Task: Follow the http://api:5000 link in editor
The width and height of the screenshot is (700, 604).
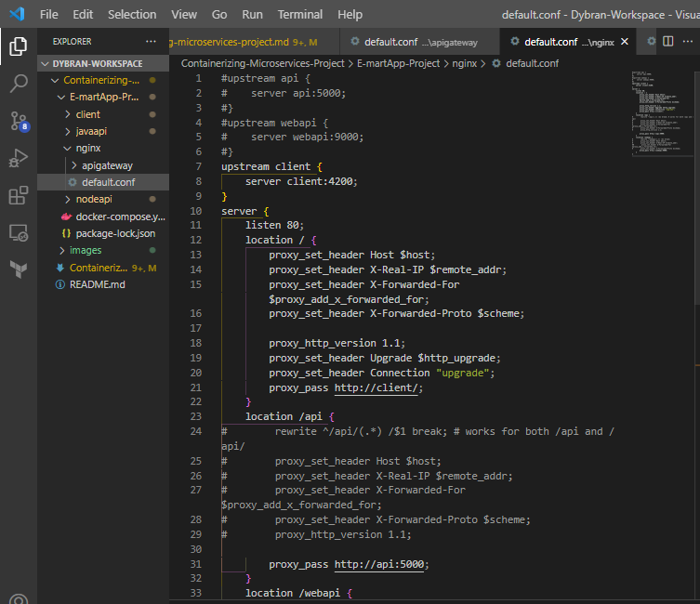Action: pos(381,564)
